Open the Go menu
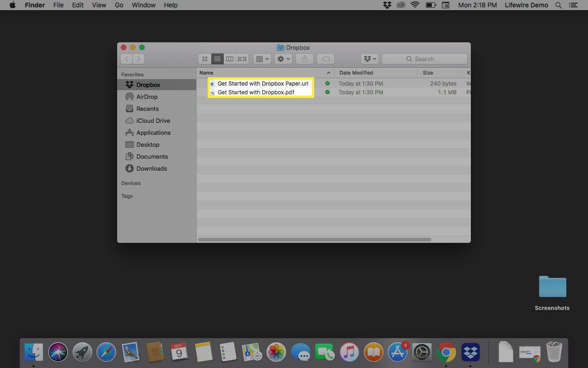 click(x=119, y=5)
